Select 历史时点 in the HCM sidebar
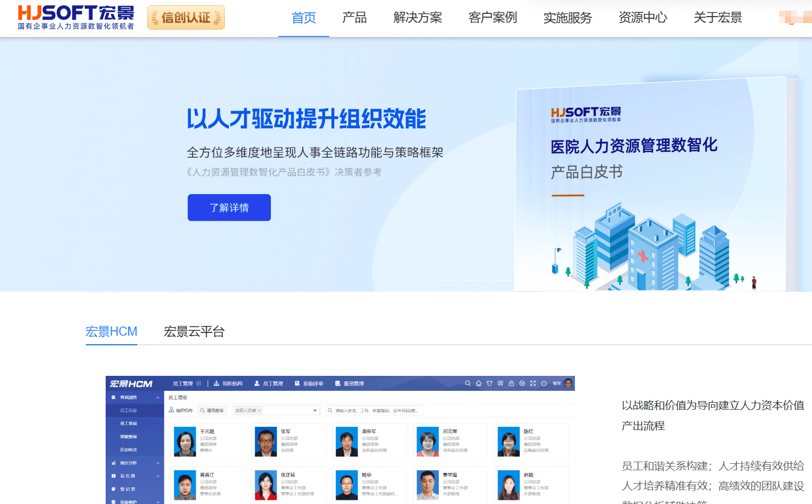The image size is (812, 504). (x=129, y=450)
